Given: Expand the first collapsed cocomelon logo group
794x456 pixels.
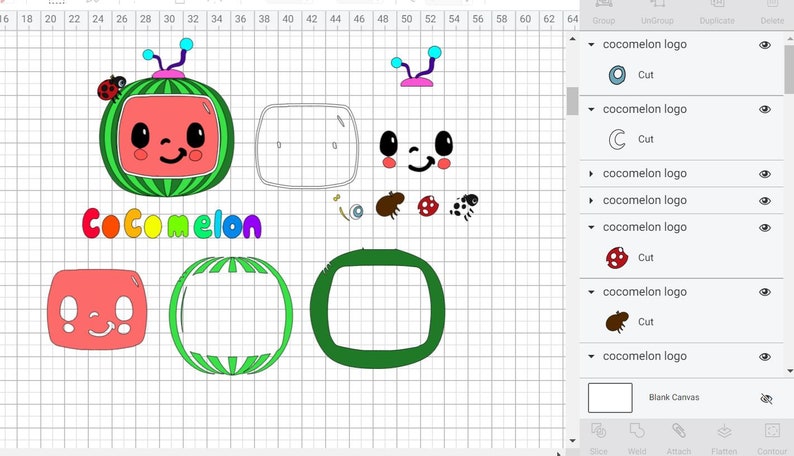Looking at the screenshot, I should point(591,174).
